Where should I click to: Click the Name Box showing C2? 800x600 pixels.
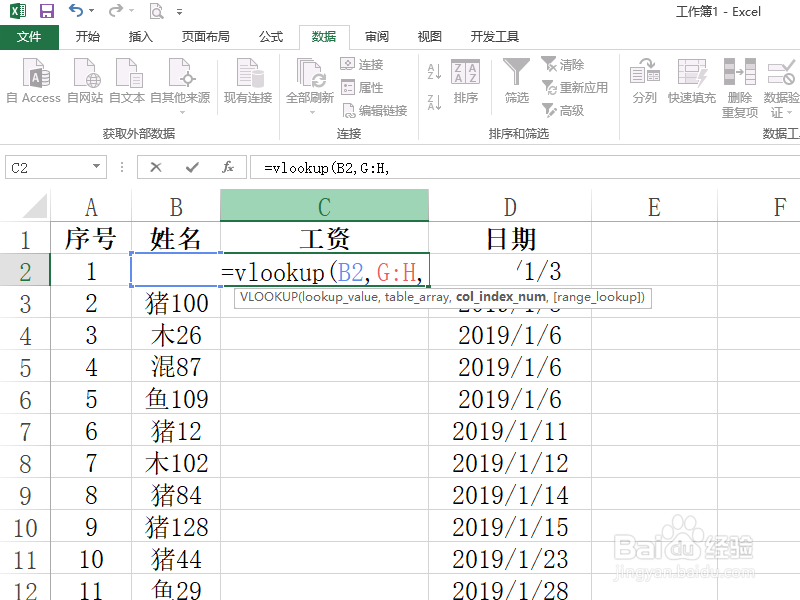pos(48,167)
